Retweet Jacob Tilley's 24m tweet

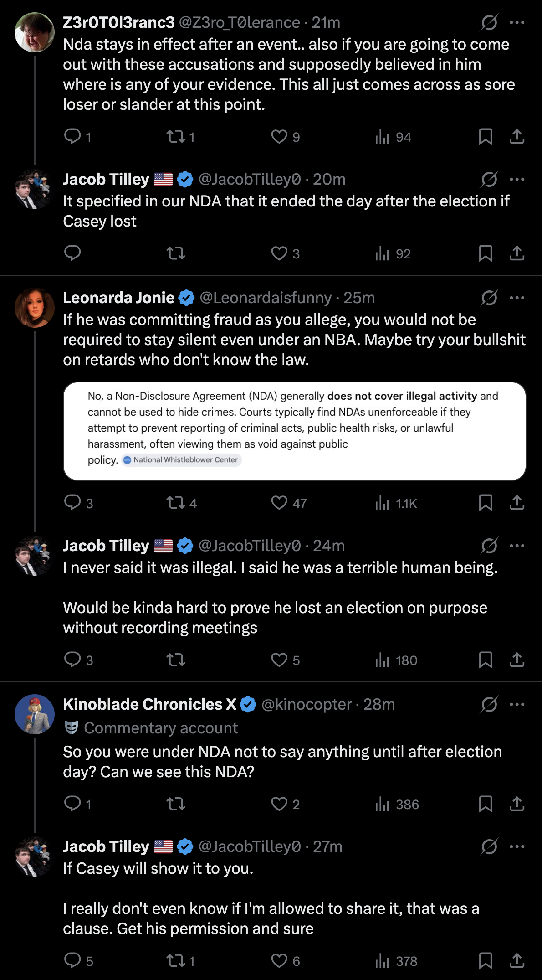(176, 660)
